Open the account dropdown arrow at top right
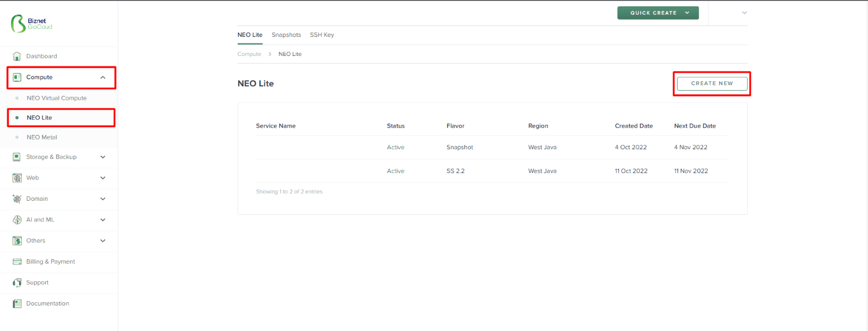Screen dimensions: 868x331 click(744, 12)
